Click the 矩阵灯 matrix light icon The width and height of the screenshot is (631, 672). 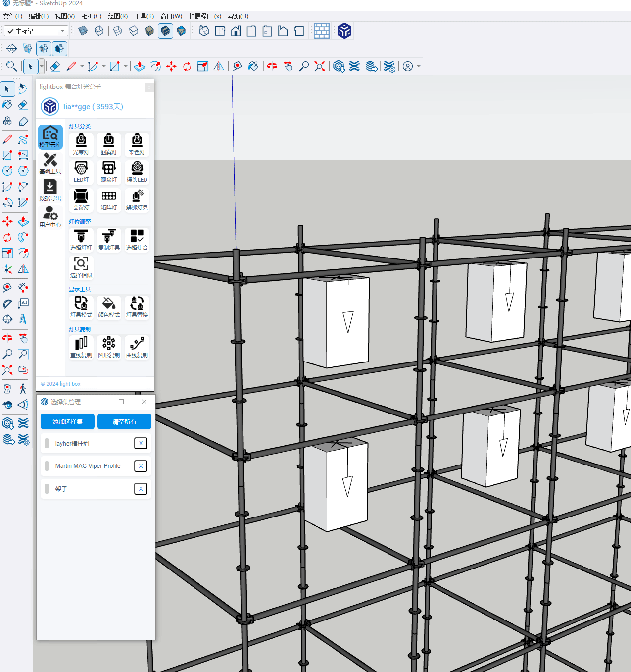tap(109, 199)
